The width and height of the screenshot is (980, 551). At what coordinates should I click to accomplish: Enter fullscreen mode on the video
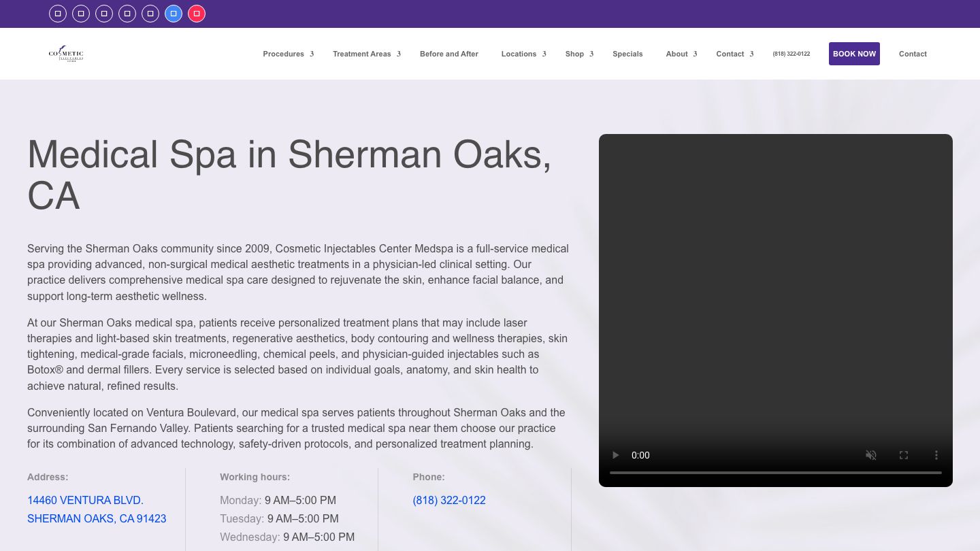click(903, 455)
